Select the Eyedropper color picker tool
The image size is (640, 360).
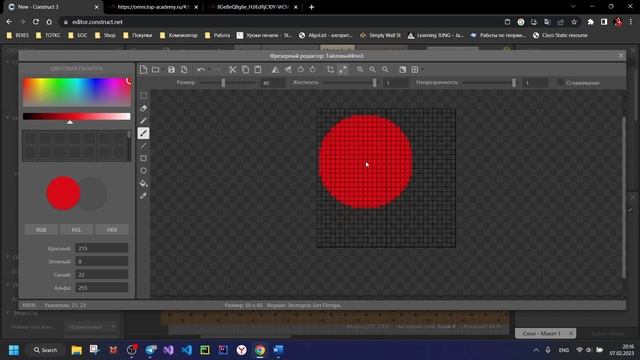[143, 196]
